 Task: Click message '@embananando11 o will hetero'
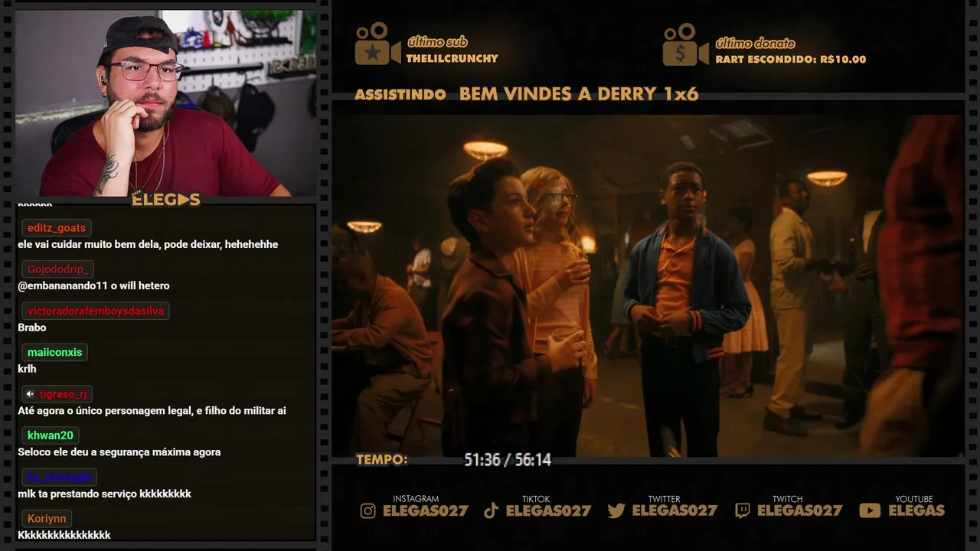93,286
